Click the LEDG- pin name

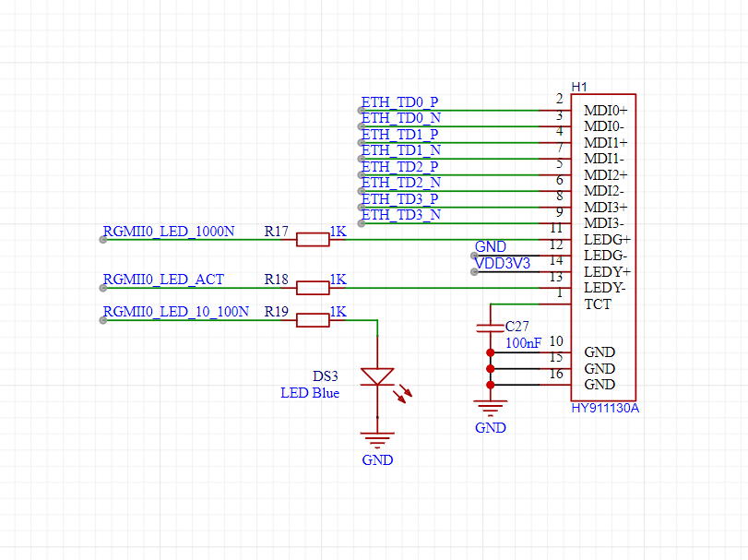click(605, 256)
